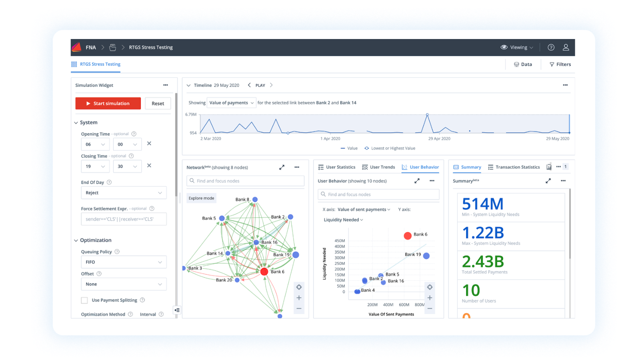
Task: Select the red Bank 6 node in Network
Action: pyautogui.click(x=264, y=272)
